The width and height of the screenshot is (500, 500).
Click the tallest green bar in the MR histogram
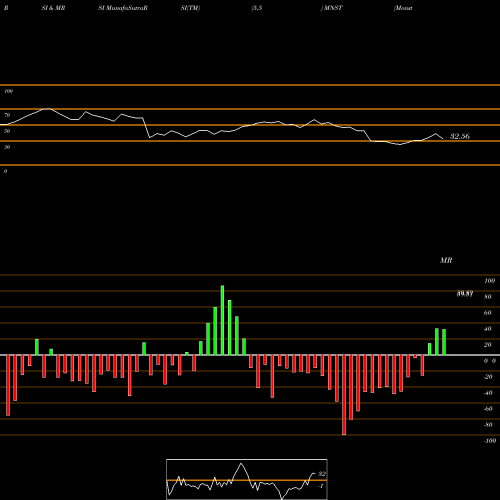pyautogui.click(x=222, y=320)
